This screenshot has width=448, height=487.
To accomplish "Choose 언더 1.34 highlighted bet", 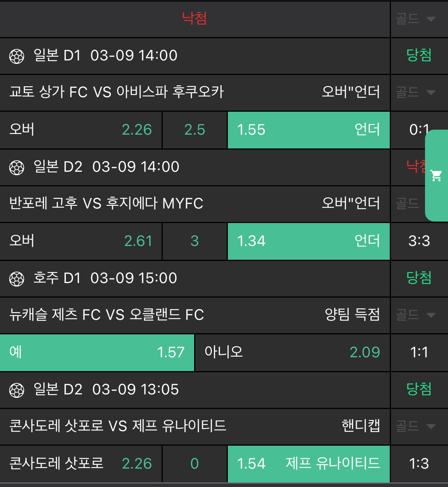I will pyautogui.click(x=309, y=241).
